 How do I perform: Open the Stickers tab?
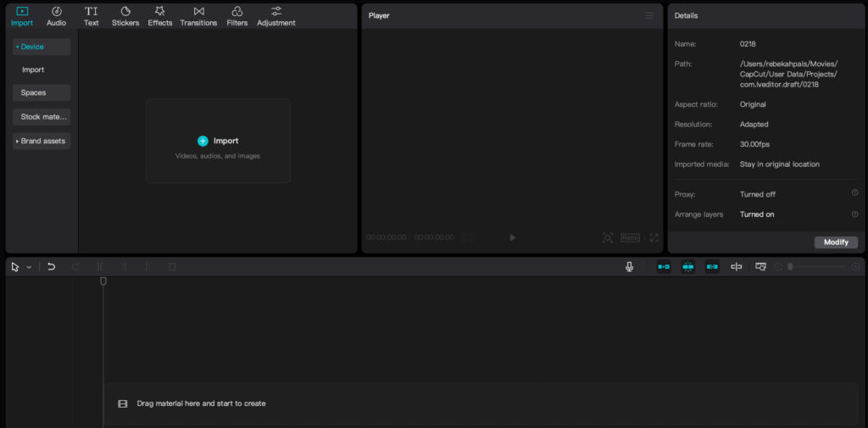pos(125,17)
